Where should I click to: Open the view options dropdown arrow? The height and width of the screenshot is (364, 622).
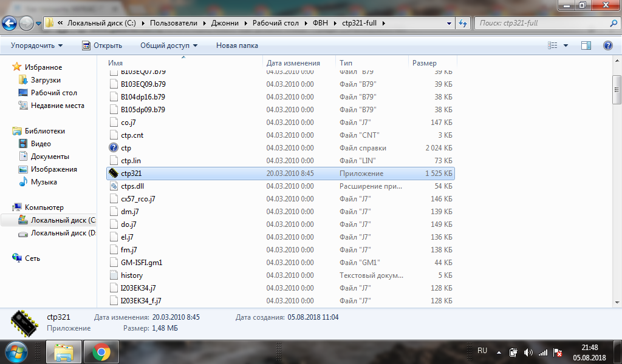point(566,45)
